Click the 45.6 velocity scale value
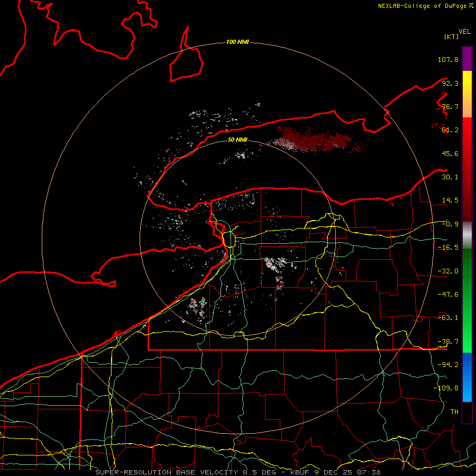The height and width of the screenshot is (476, 476). point(450,153)
